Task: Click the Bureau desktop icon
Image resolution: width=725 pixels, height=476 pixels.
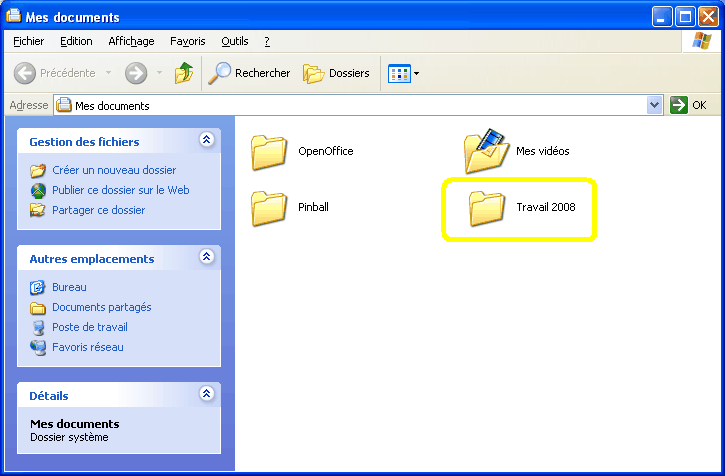Action: click(38, 287)
